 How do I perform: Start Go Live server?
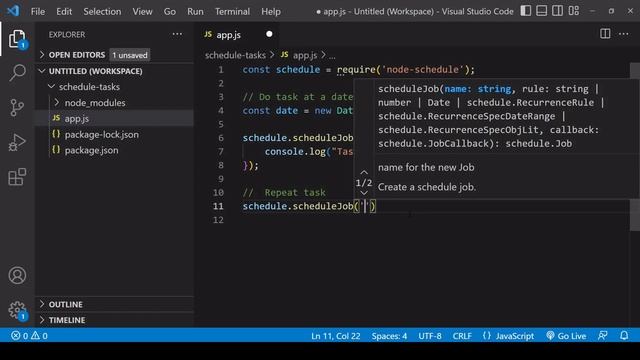(566, 336)
